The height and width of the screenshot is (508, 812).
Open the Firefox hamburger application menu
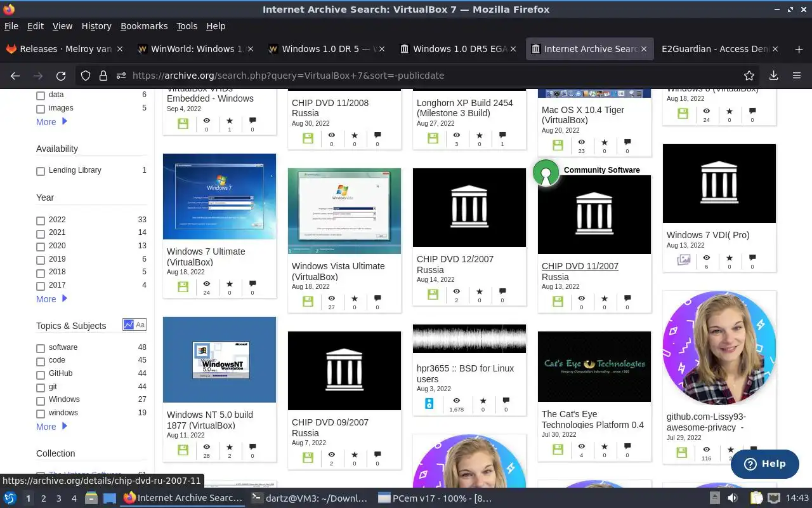796,76
